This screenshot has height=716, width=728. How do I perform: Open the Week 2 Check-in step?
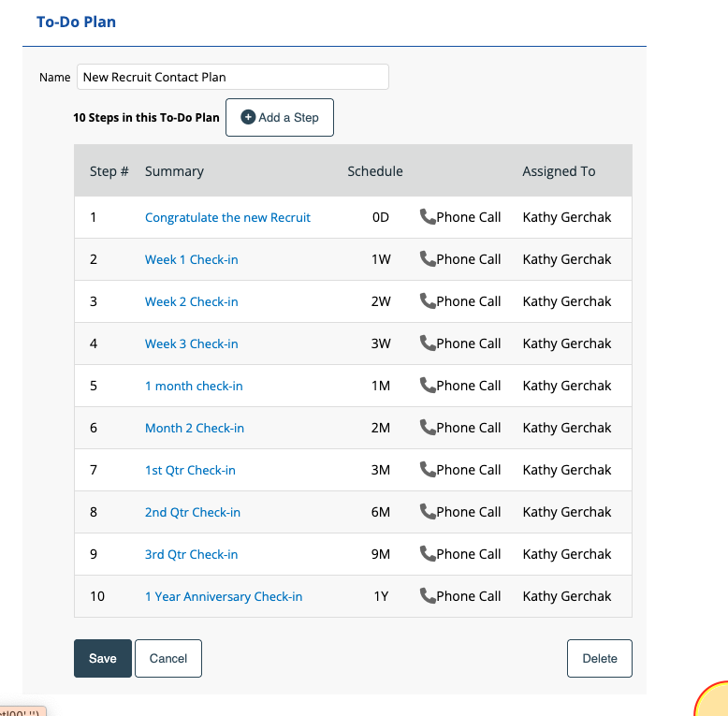(x=191, y=302)
